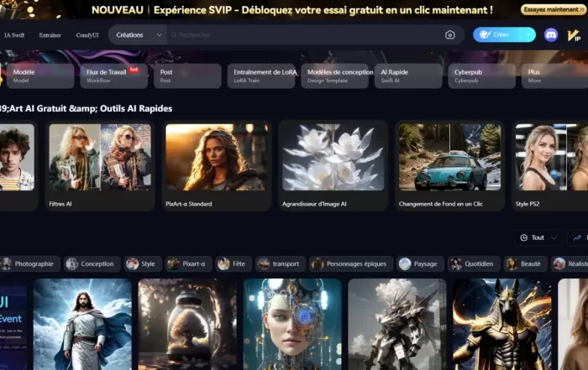Screen dimensions: 588x370
Task: Select the Conception category avatar
Action: coord(71,263)
